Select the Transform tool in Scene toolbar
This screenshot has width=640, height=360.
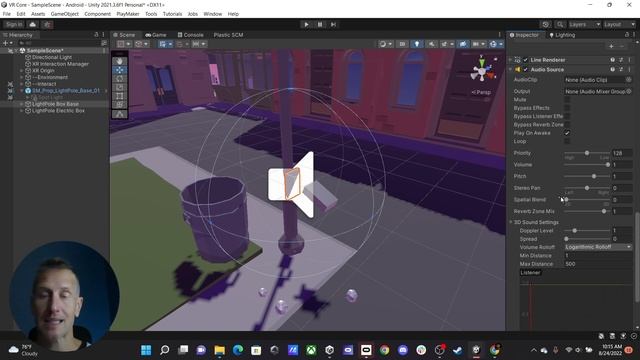click(120, 105)
